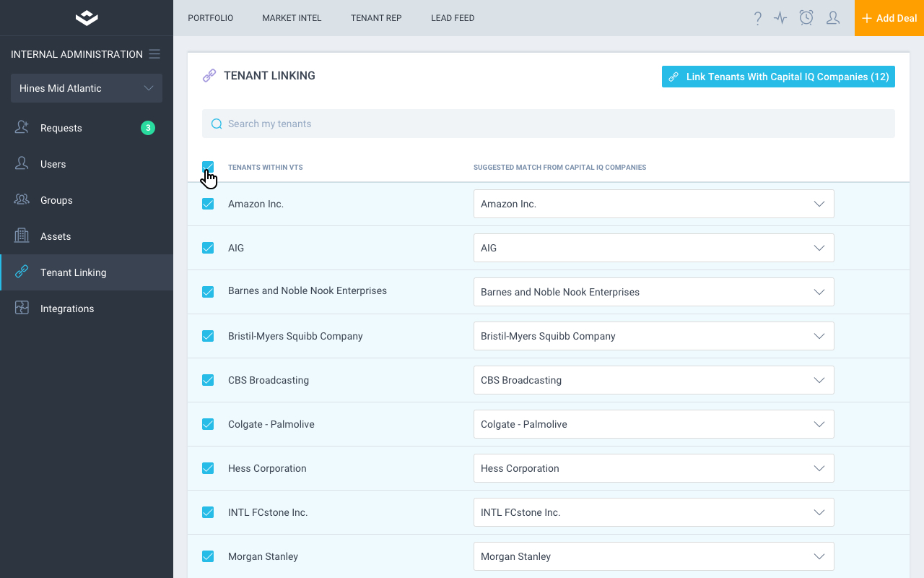This screenshot has height=578, width=924.
Task: Open the activity pulse icon
Action: 780,18
